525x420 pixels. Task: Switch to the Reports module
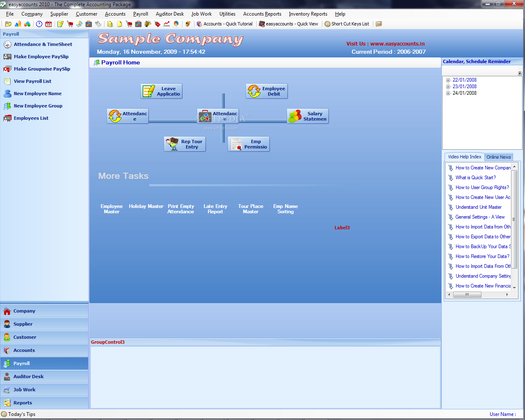pyautogui.click(x=44, y=403)
